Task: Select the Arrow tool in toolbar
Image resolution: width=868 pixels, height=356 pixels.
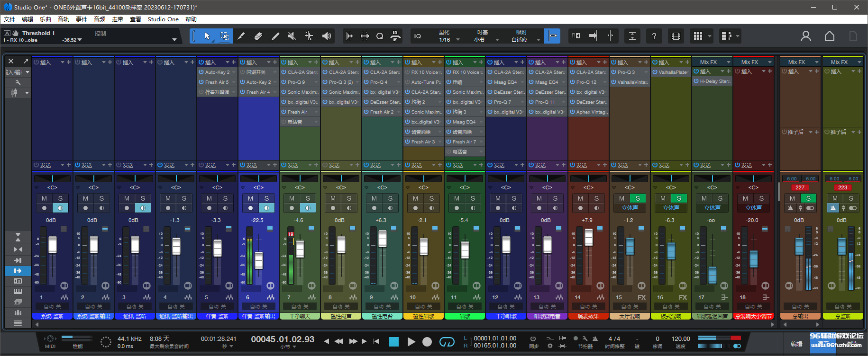Action: 207,36
